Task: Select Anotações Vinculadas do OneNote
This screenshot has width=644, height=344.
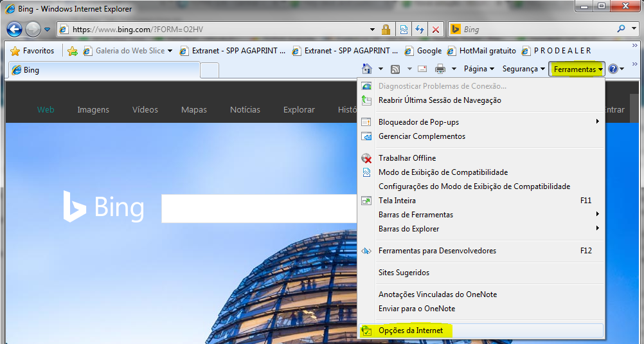Action: [x=481, y=294]
